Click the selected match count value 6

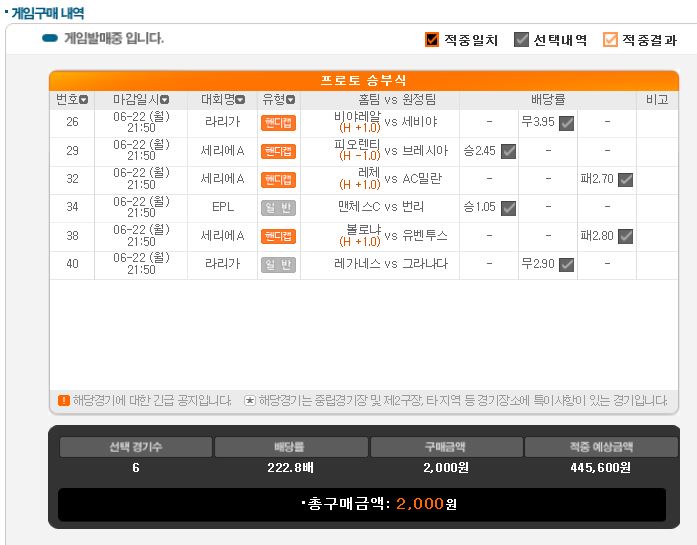136,468
